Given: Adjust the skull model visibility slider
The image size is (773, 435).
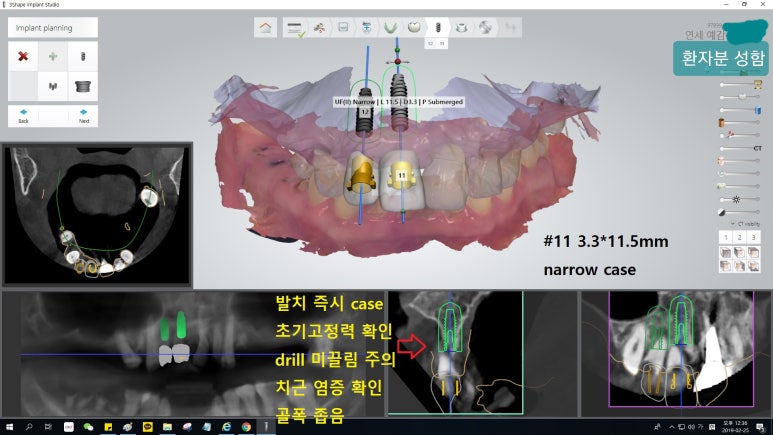Looking at the screenshot, I should coord(740,85).
